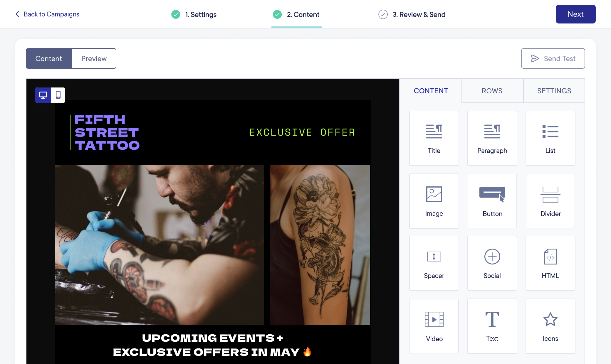Open the ROWS tab
The height and width of the screenshot is (364, 611).
click(x=492, y=91)
